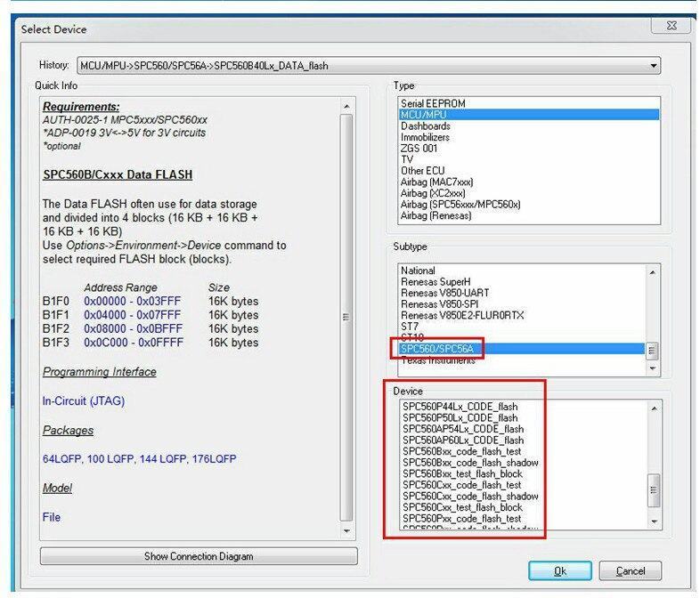Select National in Subtype list
700x598 pixels.
click(418, 271)
